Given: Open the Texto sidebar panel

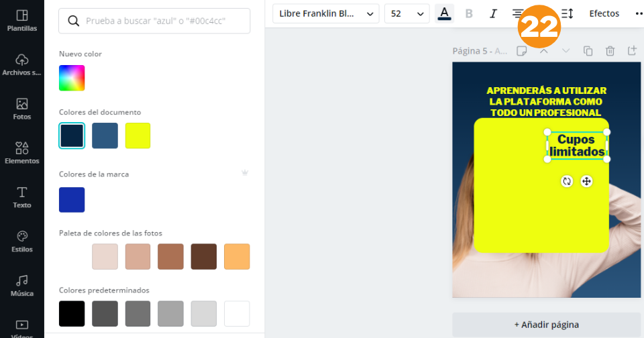Looking at the screenshot, I should click(21, 198).
